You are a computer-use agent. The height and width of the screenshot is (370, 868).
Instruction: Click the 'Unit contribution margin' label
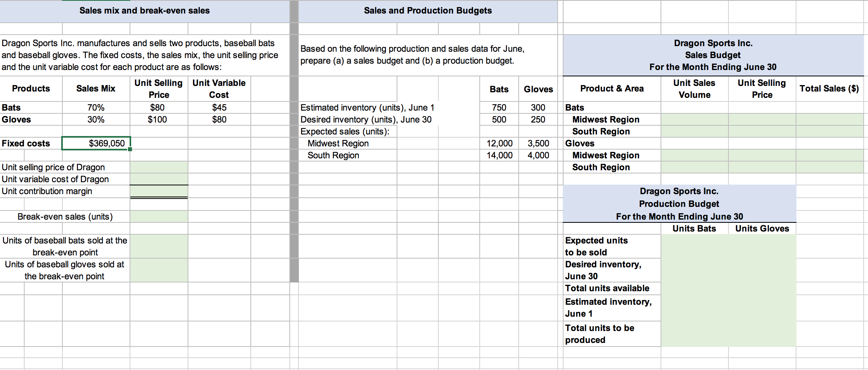coord(47,191)
